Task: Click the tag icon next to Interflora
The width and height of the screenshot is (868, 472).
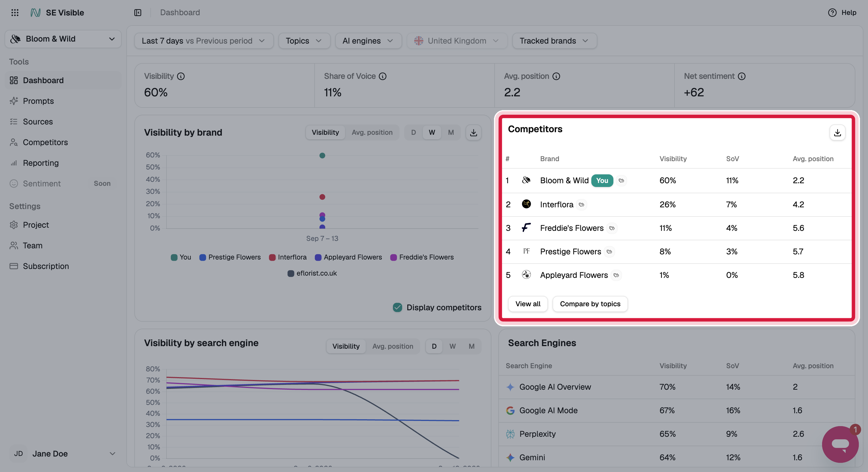Action: (581, 205)
